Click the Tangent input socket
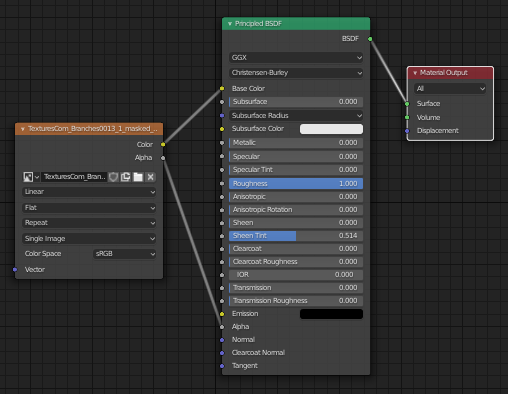The height and width of the screenshot is (394, 508). point(222,366)
